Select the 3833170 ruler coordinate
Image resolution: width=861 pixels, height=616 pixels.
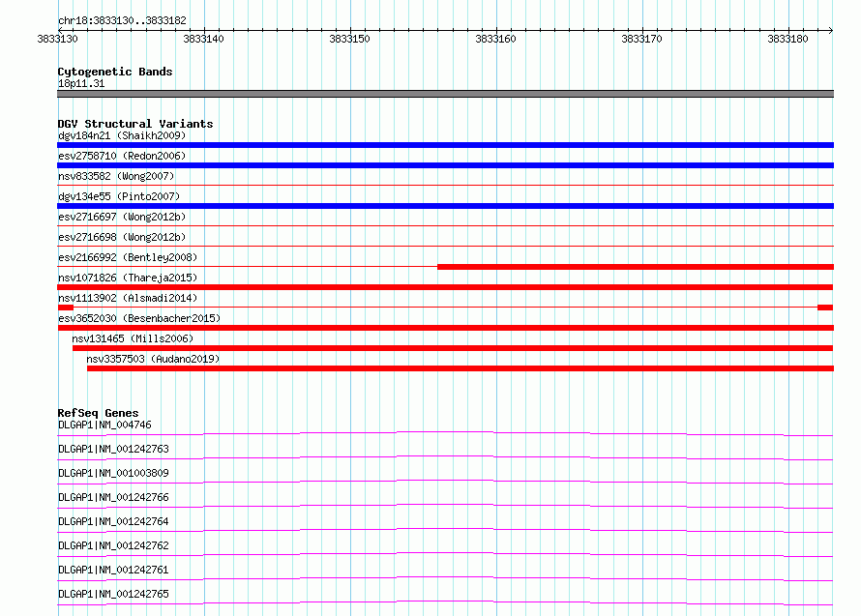(x=641, y=39)
